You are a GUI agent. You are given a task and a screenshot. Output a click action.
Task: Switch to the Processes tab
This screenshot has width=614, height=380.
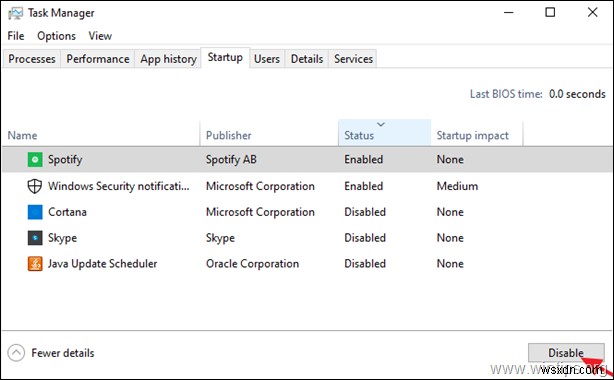click(x=32, y=59)
